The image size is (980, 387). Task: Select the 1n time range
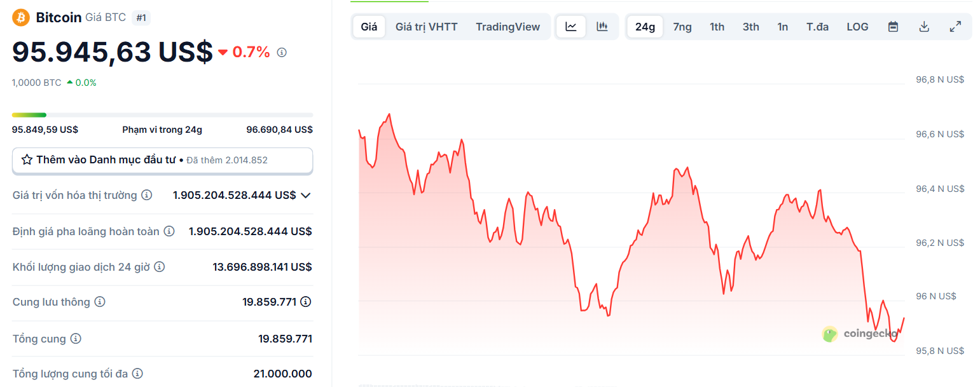pyautogui.click(x=783, y=27)
